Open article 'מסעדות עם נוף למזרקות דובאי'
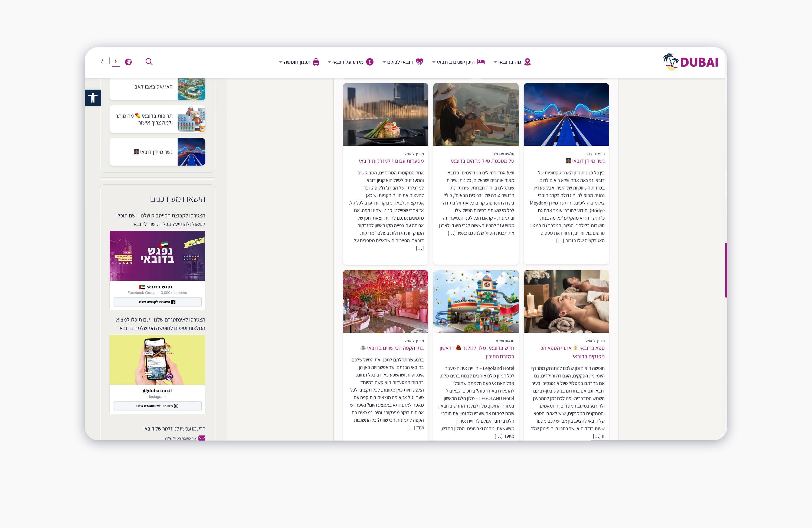 tap(391, 161)
